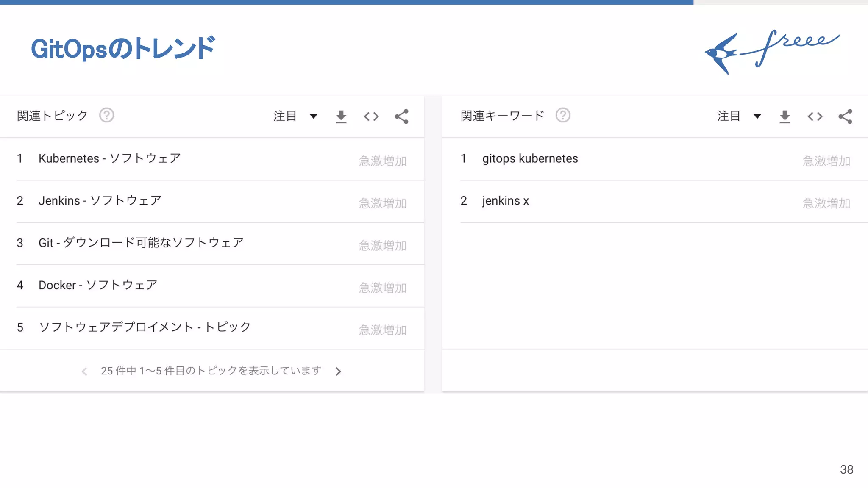Click the slide title GitOpsのトレンド
868x488 pixels.
[x=123, y=48]
